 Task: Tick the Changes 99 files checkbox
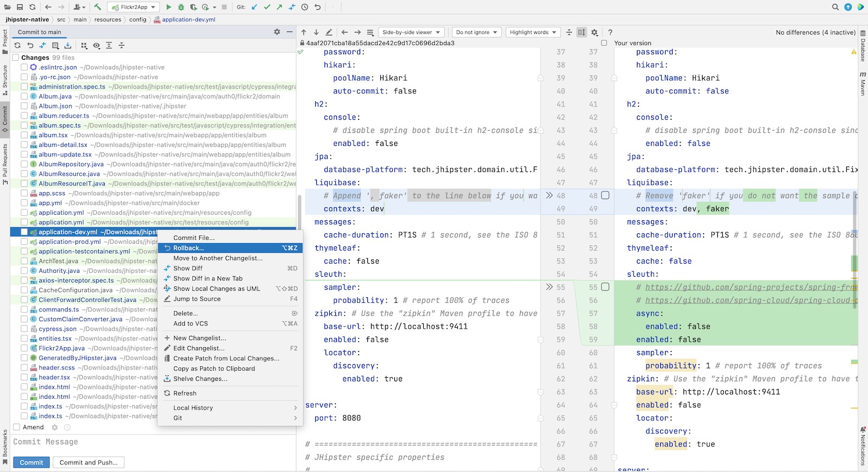point(16,58)
